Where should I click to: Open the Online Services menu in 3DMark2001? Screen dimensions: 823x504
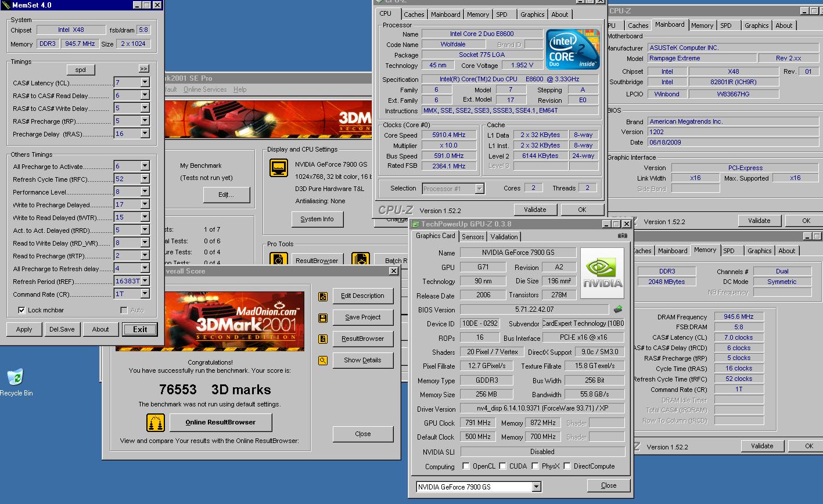click(x=205, y=89)
